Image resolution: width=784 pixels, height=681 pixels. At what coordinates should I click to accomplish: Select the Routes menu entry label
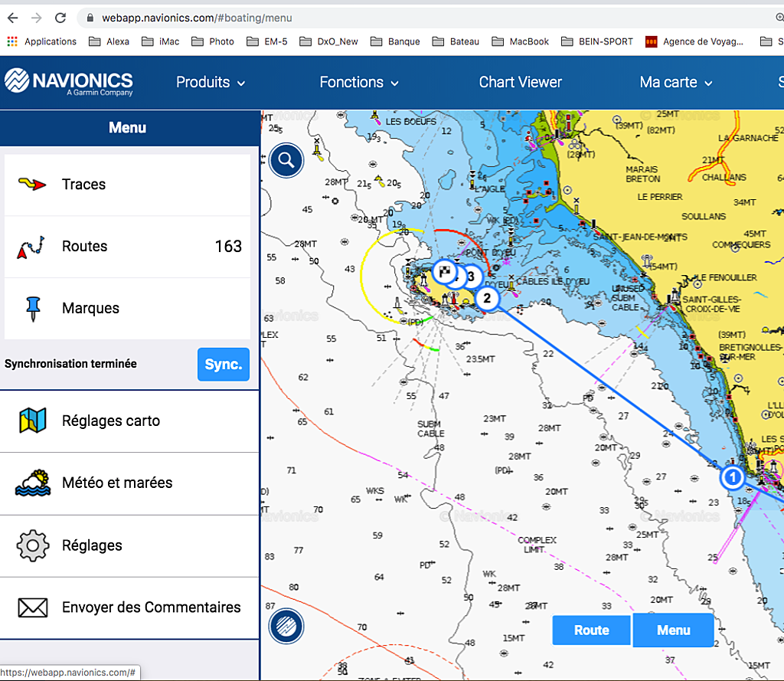(84, 246)
